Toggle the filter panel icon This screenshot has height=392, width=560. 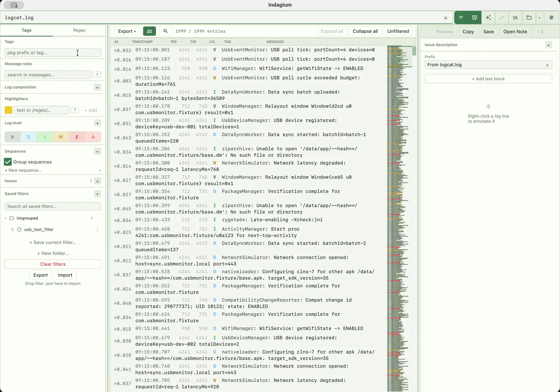[461, 17]
